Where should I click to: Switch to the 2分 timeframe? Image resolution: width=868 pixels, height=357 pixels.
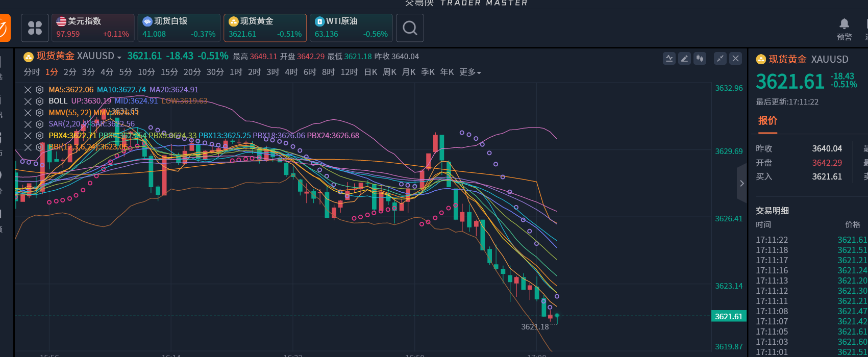(x=70, y=72)
